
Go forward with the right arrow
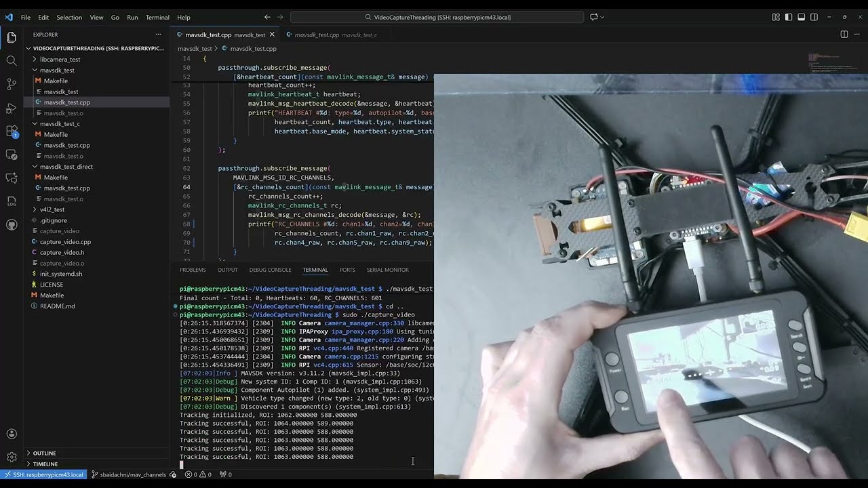coord(280,17)
